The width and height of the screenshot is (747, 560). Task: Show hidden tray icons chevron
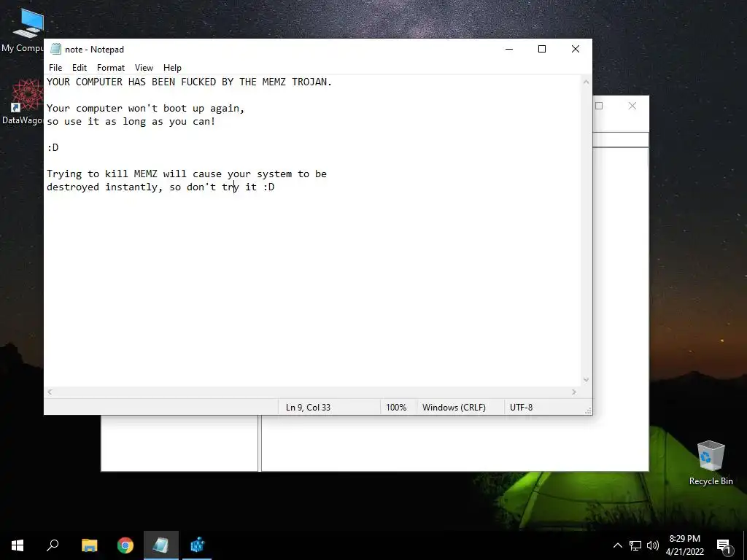(617, 545)
